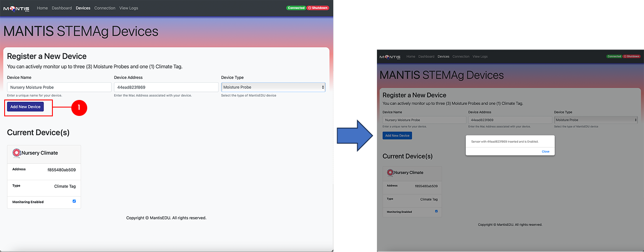Image resolution: width=644 pixels, height=252 pixels.
Task: Click 'Climate Tag' type value in left screenshot
Action: [65, 186]
